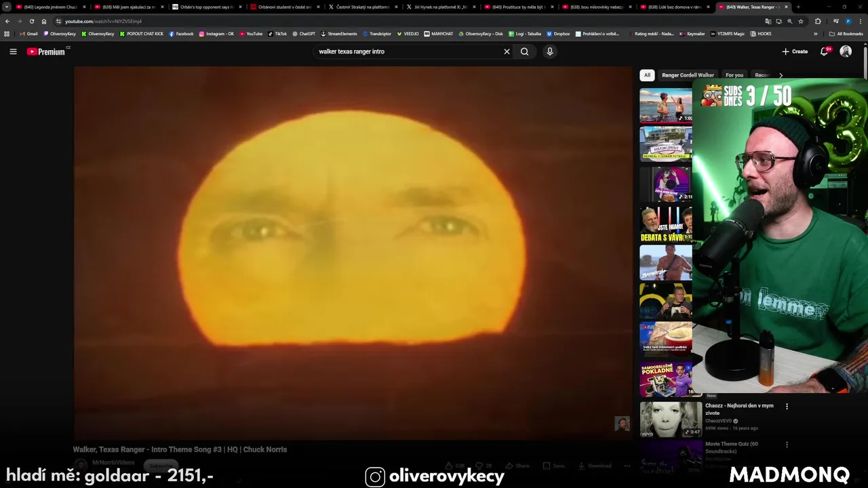Open Logi - Tabulka bookmark
This screenshot has width=868, height=488.
click(x=524, y=33)
